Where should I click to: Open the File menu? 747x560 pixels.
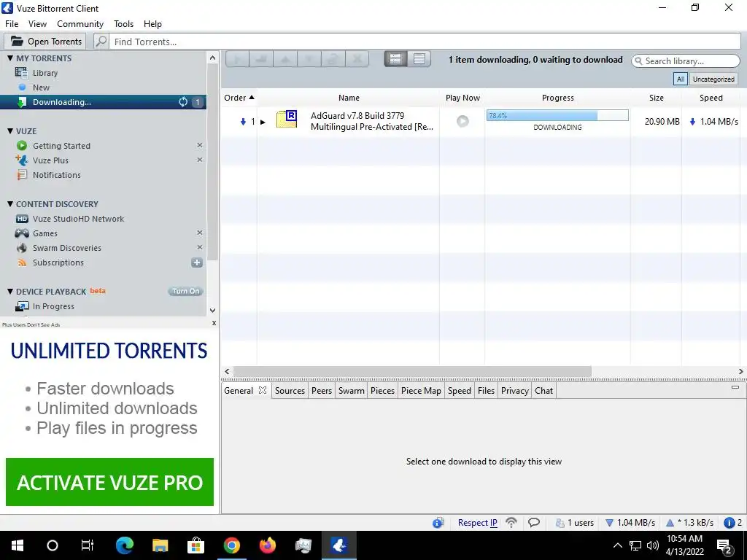[12, 24]
